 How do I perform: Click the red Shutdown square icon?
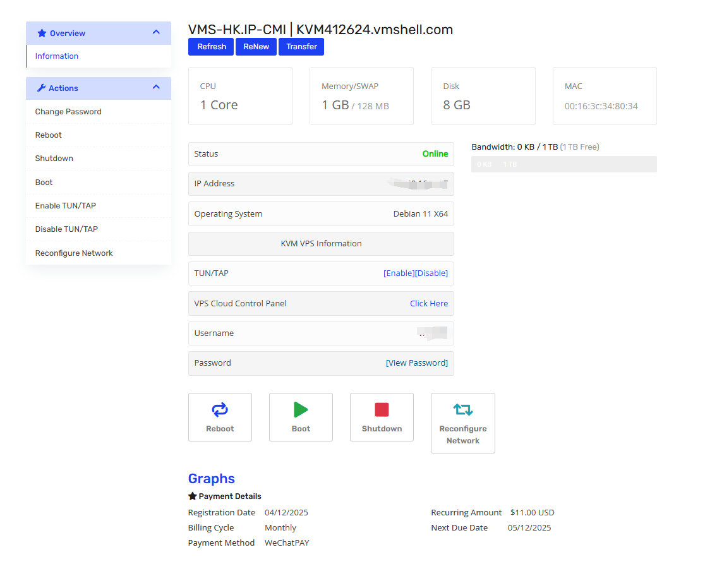click(x=382, y=410)
